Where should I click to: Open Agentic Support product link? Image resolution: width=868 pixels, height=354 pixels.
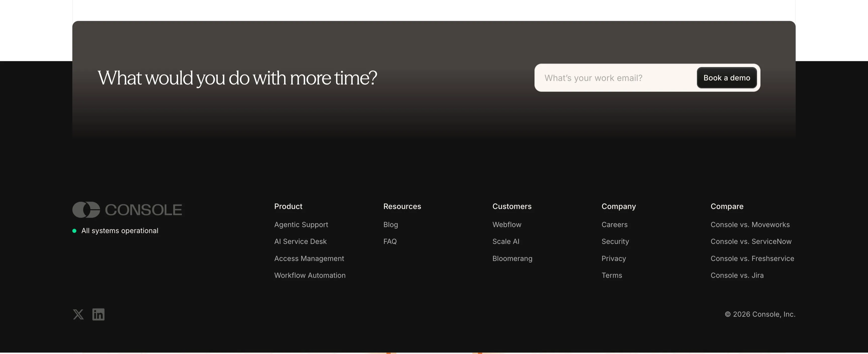coord(301,225)
